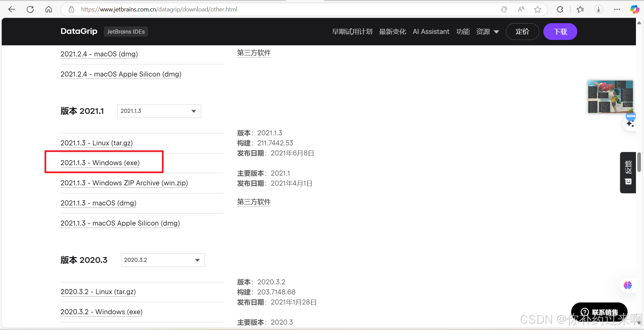Click the release date 2021年1月28日
Image resolution: width=644 pixels, height=330 pixels.
pyautogui.click(x=293, y=302)
